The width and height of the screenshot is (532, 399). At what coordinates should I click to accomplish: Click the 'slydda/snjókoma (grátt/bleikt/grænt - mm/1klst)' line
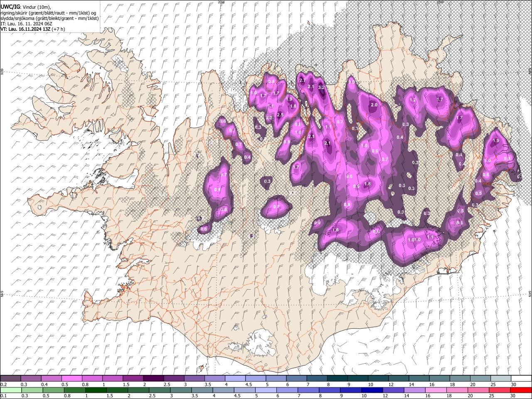point(50,18)
